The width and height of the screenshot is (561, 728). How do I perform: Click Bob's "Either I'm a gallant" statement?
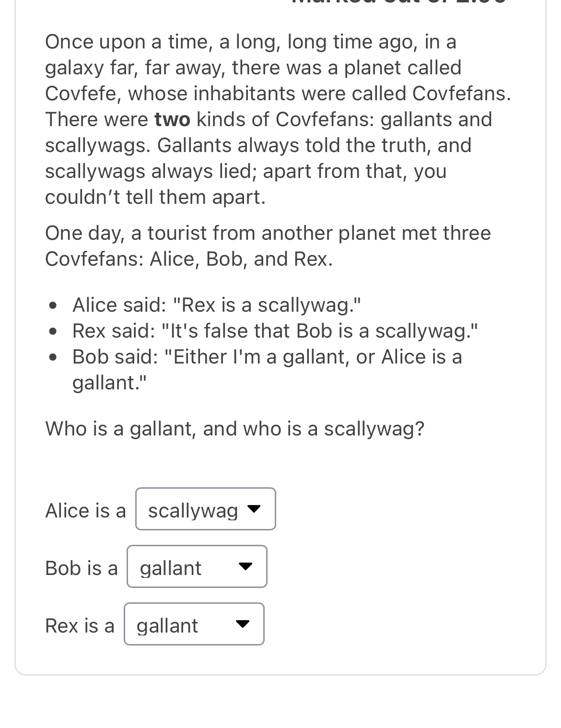pyautogui.click(x=267, y=357)
